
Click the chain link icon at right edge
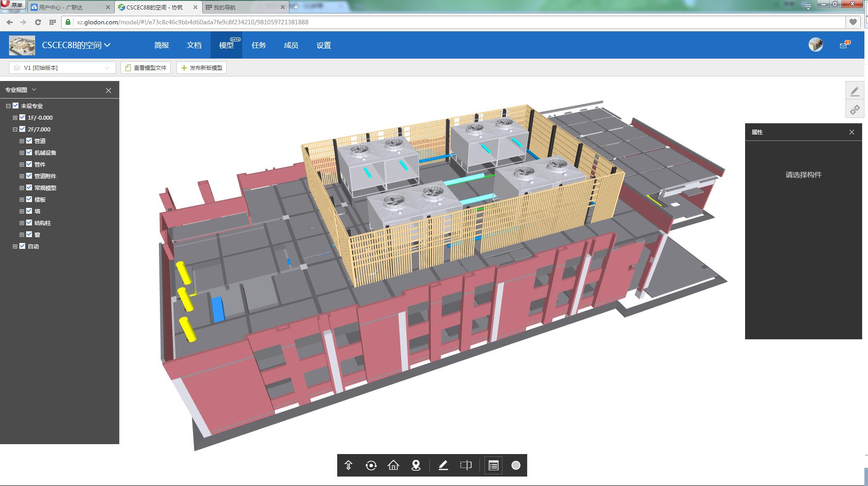854,110
